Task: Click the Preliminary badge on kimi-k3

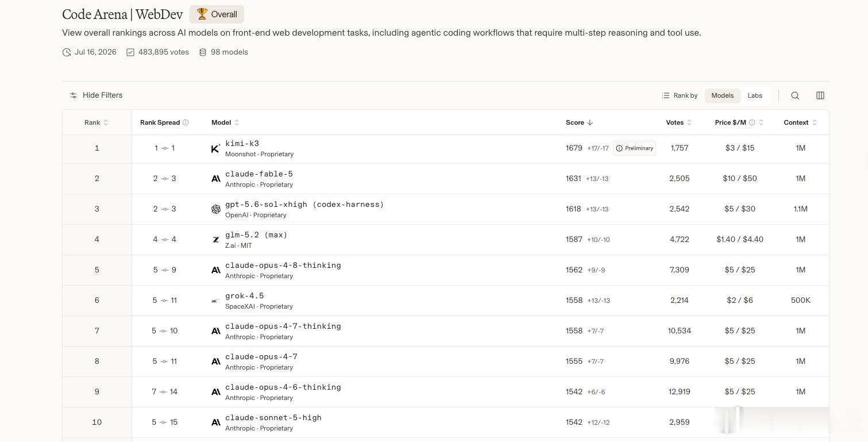Action: point(634,148)
